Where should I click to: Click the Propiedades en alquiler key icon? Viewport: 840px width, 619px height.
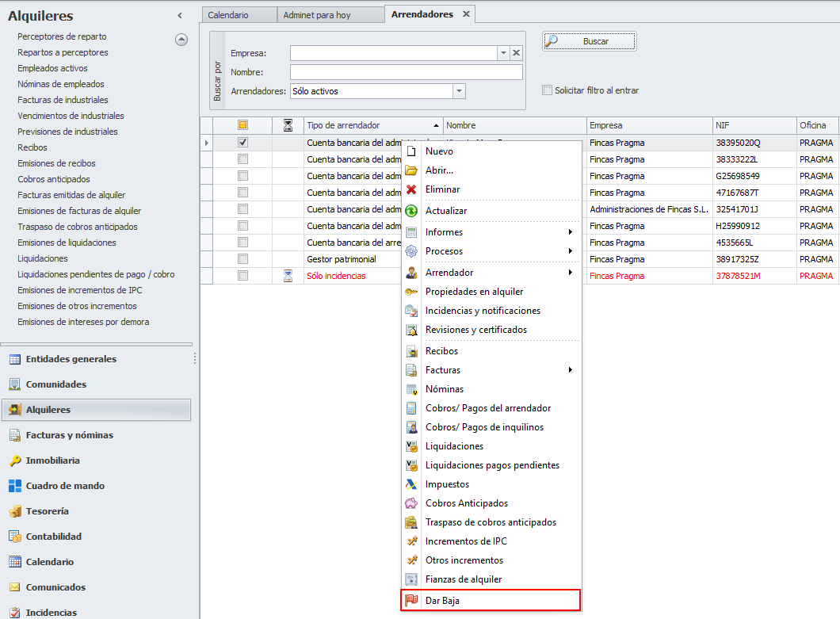click(411, 292)
